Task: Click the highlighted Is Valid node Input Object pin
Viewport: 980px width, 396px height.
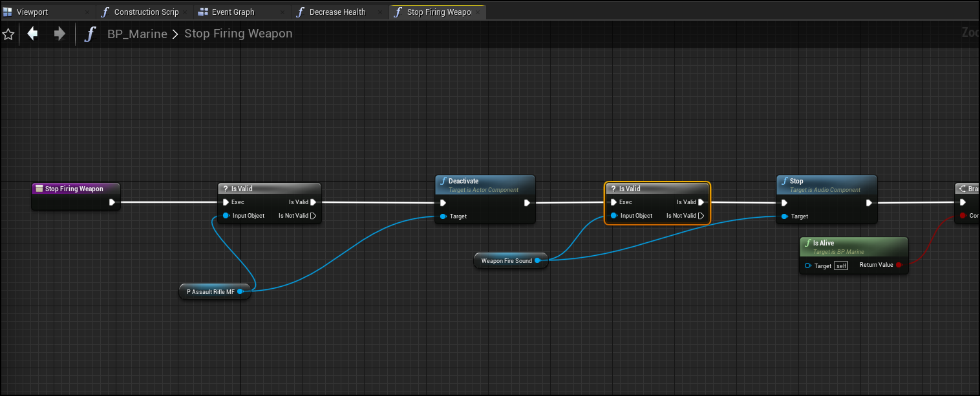Action: [x=613, y=216]
